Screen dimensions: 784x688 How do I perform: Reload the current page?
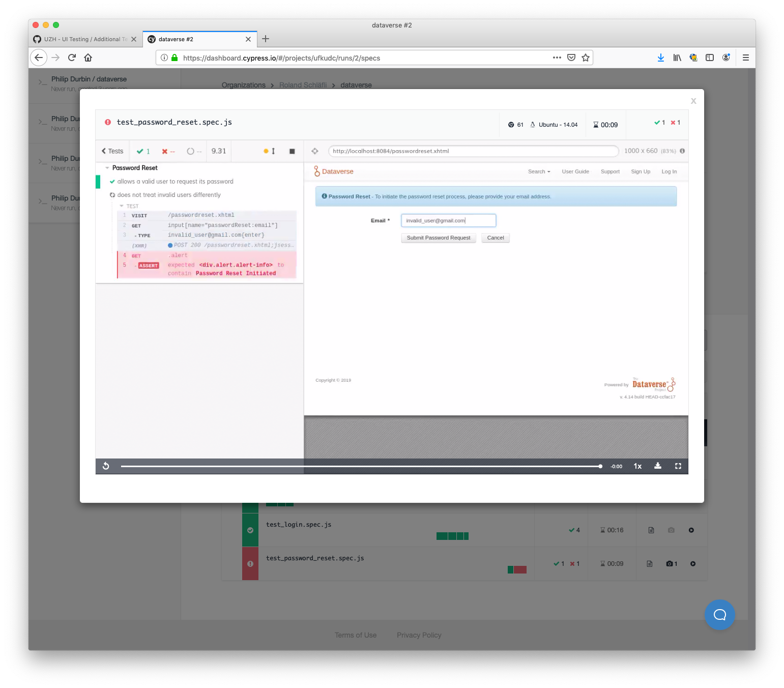(x=72, y=58)
